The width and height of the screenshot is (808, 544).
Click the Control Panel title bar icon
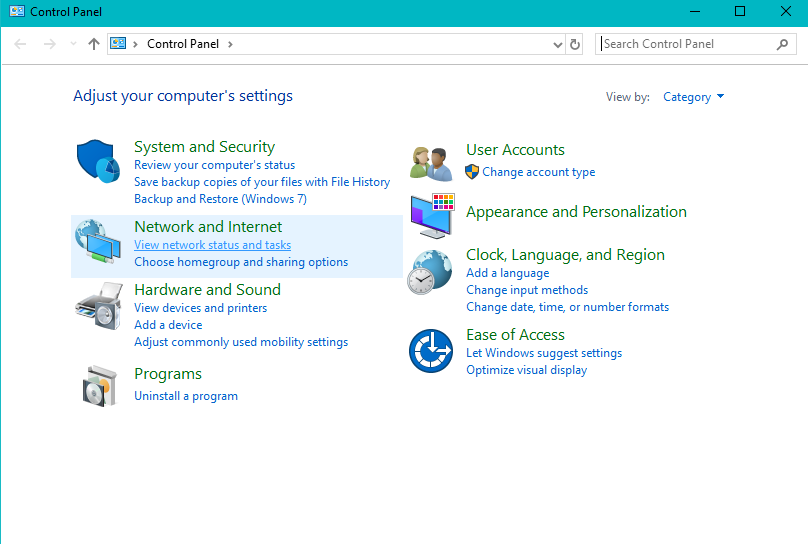(17, 11)
